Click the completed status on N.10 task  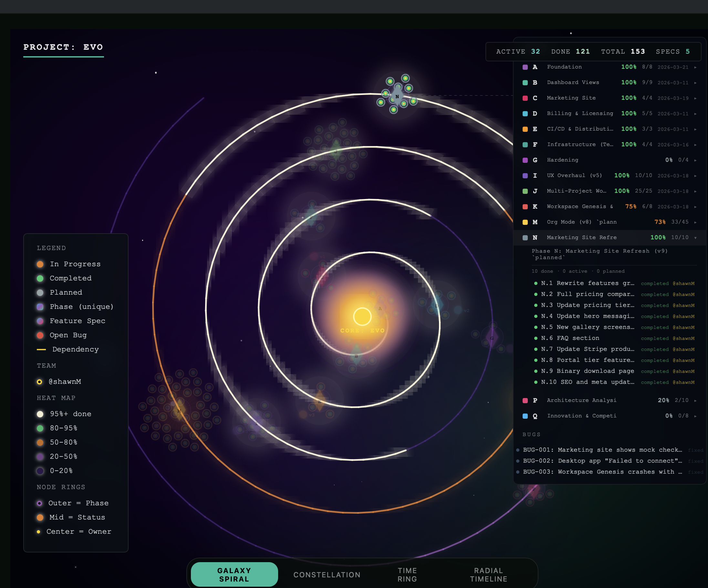coord(655,382)
